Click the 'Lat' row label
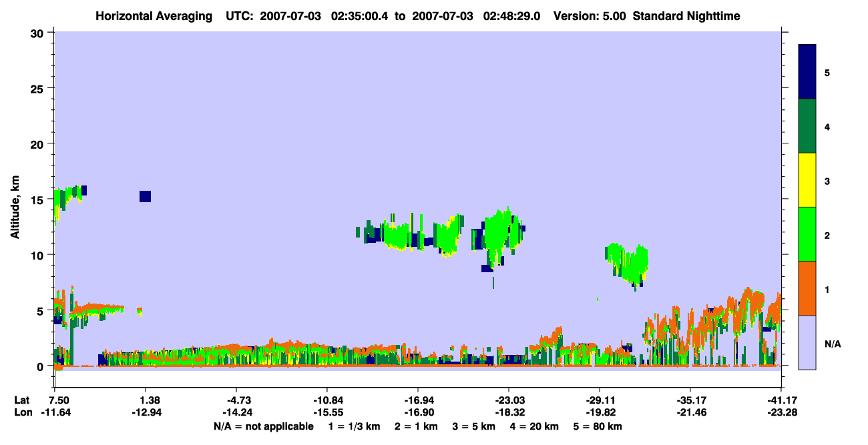 (21, 400)
